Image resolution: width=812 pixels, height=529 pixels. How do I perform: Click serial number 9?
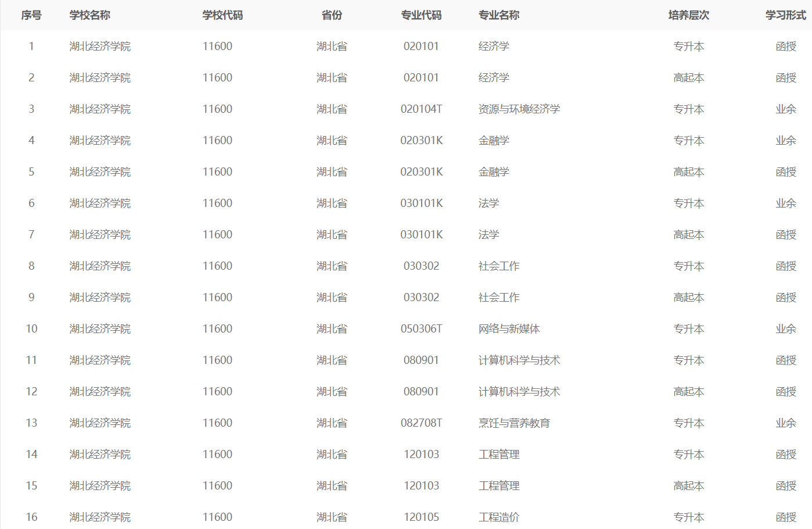tap(31, 298)
